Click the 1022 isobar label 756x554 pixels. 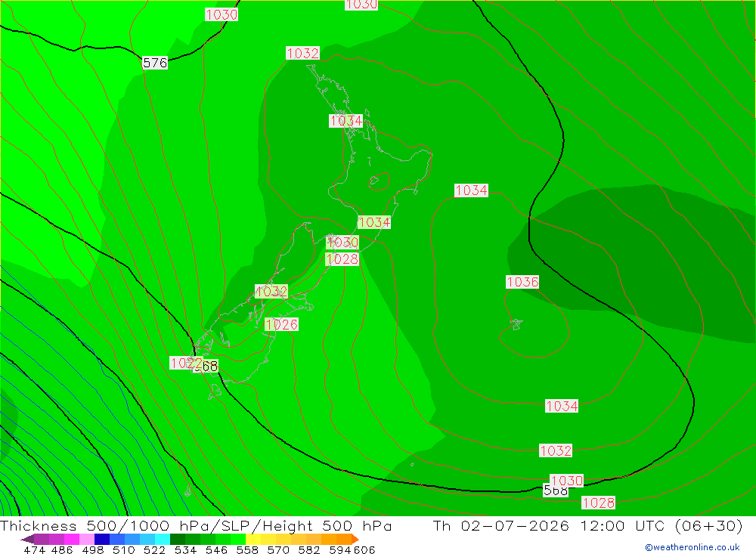pyautogui.click(x=186, y=363)
